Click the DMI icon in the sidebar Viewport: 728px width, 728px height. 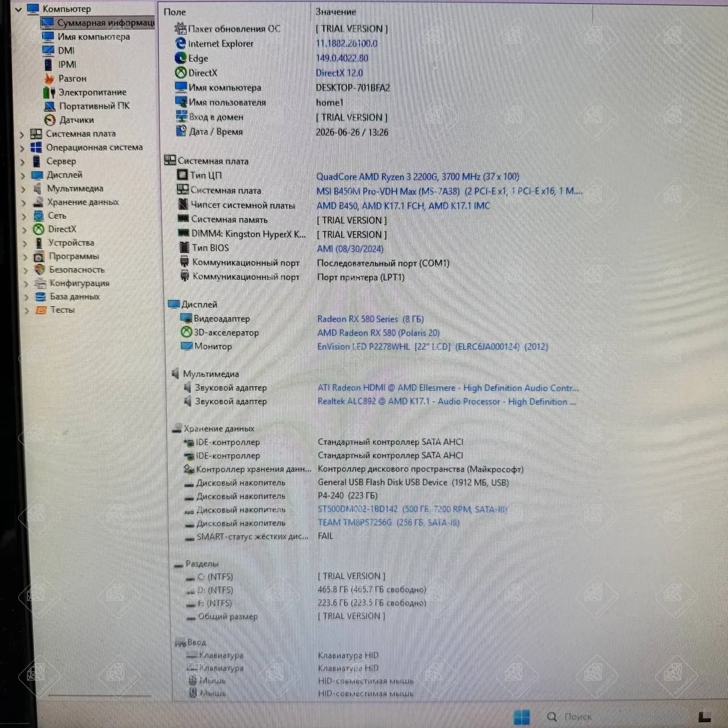click(48, 50)
